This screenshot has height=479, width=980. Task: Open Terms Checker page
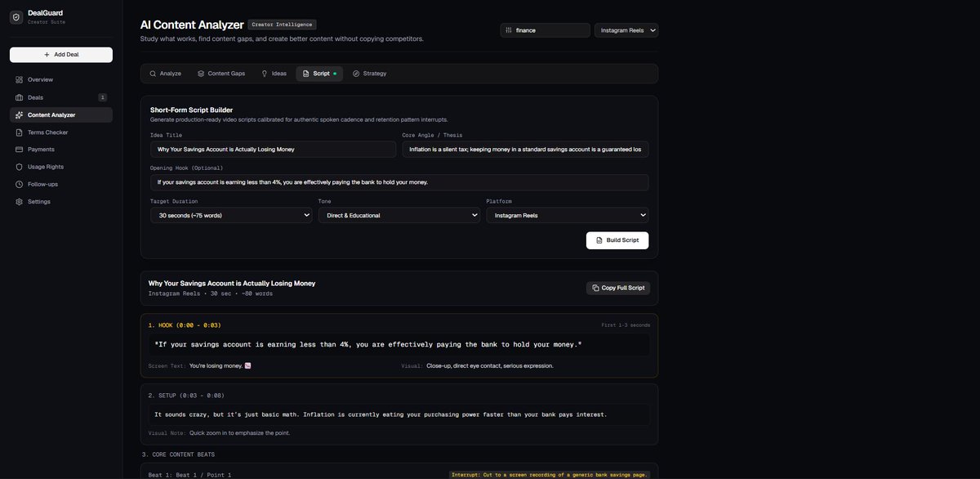click(61, 132)
